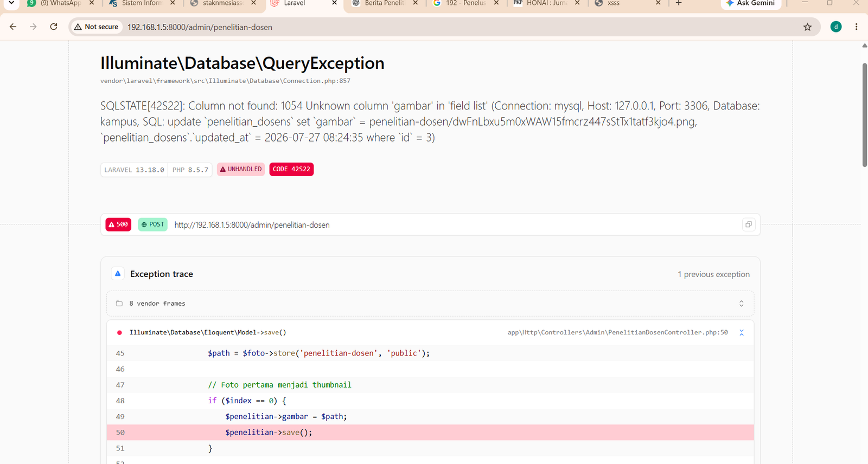Close the xsss tab
This screenshot has width=868, height=464.
658,3
